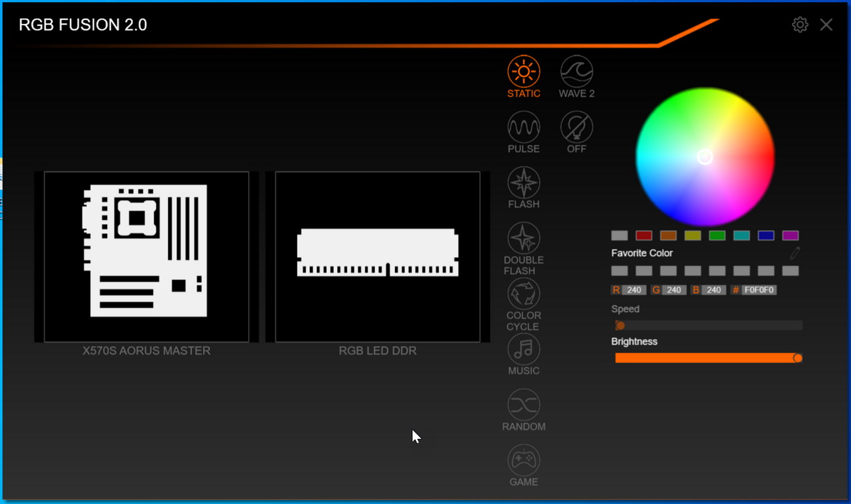Pick the orange preset color swatch
Image resolution: width=851 pixels, height=504 pixels.
[x=668, y=235]
